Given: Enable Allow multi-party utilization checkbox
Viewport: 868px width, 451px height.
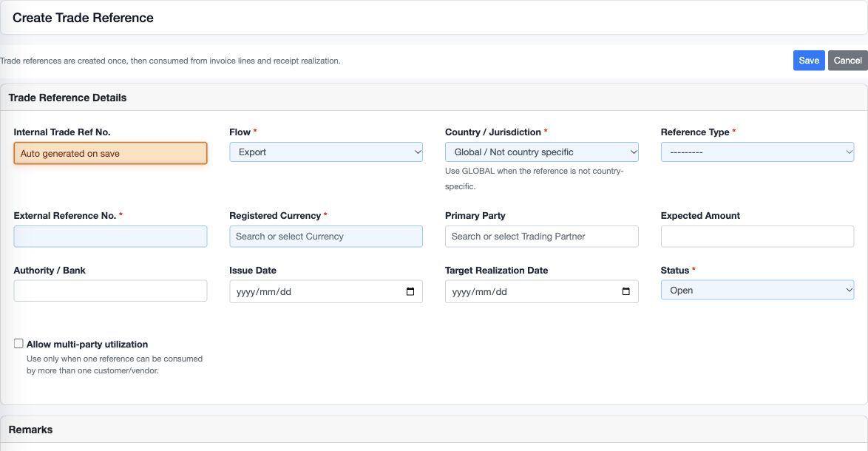Looking at the screenshot, I should (x=18, y=344).
